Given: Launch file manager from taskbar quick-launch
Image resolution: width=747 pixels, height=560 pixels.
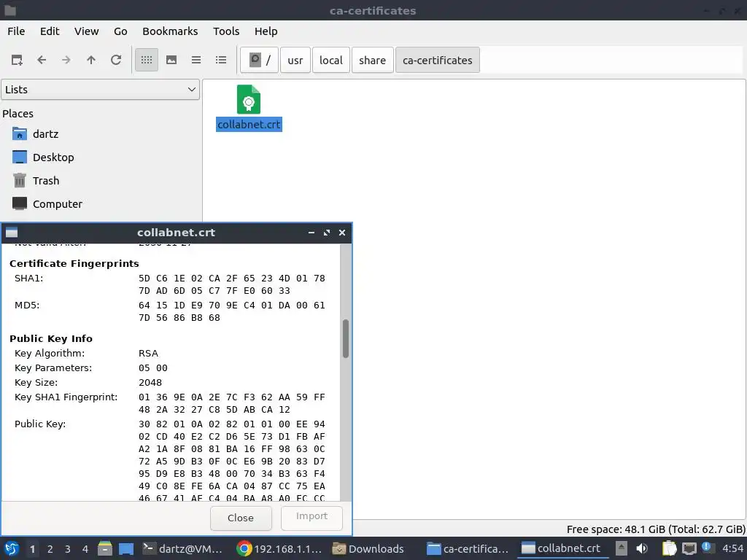Looking at the screenshot, I should [105, 548].
